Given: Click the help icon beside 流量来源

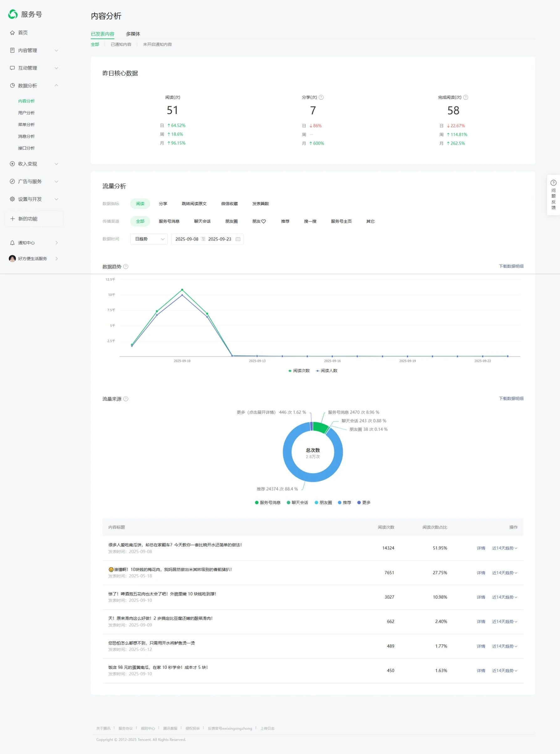Looking at the screenshot, I should pos(126,399).
